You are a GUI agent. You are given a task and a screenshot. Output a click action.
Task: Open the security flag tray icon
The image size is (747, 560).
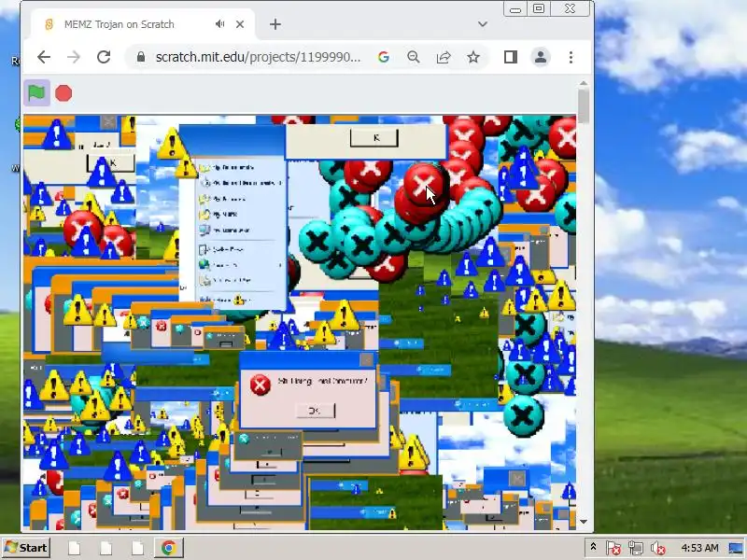tap(613, 548)
